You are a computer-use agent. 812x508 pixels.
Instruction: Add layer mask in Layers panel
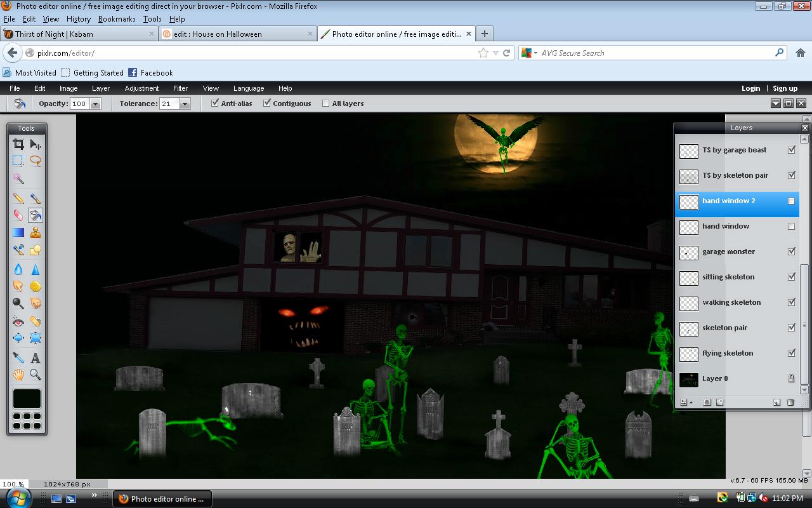point(707,402)
